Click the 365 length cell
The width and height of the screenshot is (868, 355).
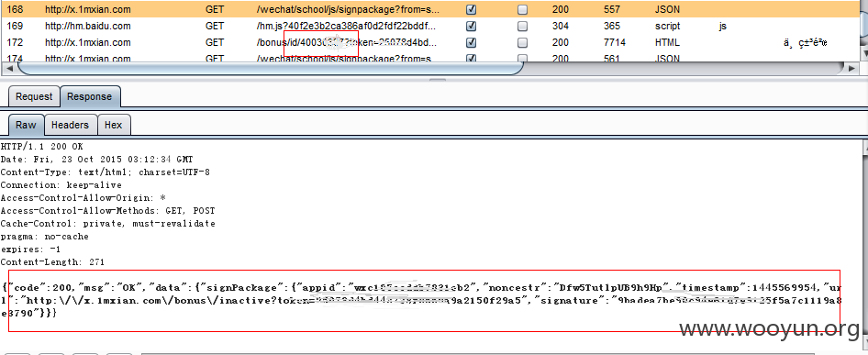pos(612,26)
